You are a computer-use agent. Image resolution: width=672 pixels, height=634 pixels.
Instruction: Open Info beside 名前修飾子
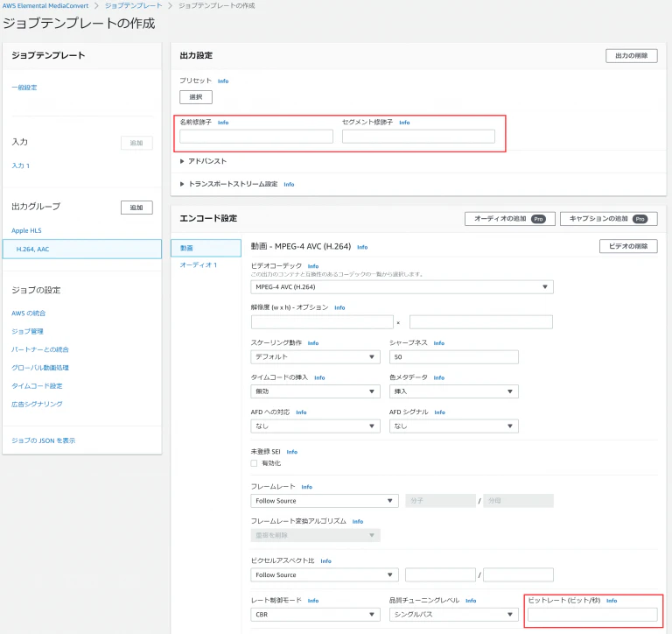point(223,123)
